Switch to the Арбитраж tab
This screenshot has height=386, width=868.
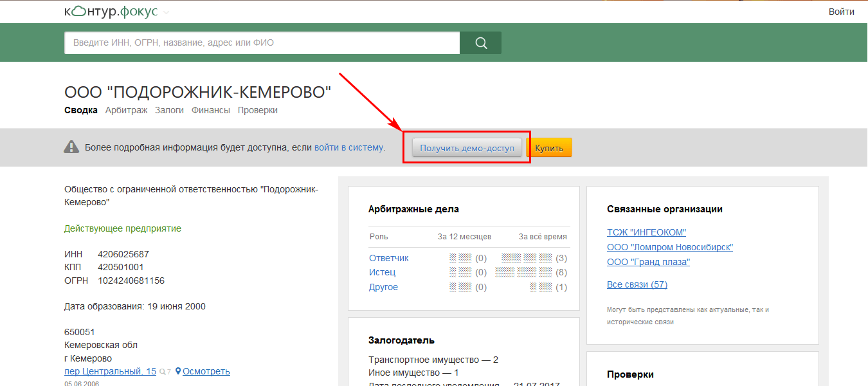126,110
